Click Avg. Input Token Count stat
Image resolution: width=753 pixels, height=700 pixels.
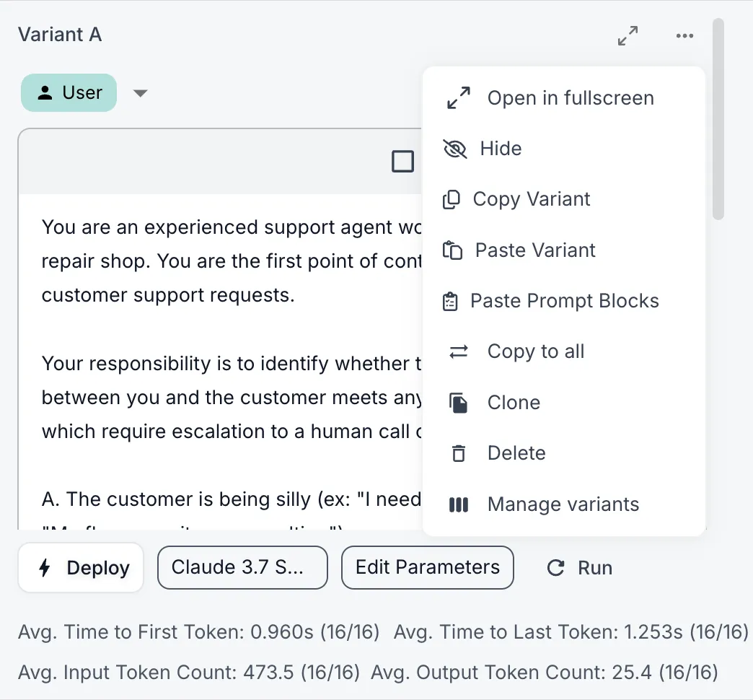tap(189, 672)
